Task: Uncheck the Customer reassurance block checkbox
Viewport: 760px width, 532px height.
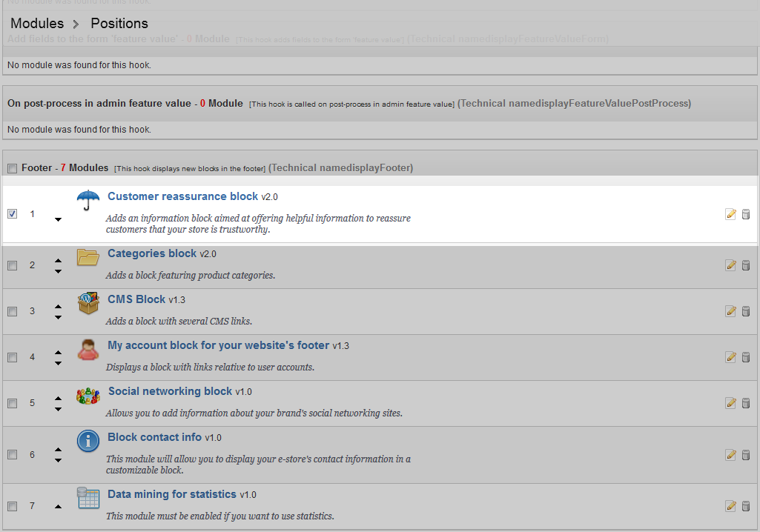Action: pyautogui.click(x=12, y=214)
